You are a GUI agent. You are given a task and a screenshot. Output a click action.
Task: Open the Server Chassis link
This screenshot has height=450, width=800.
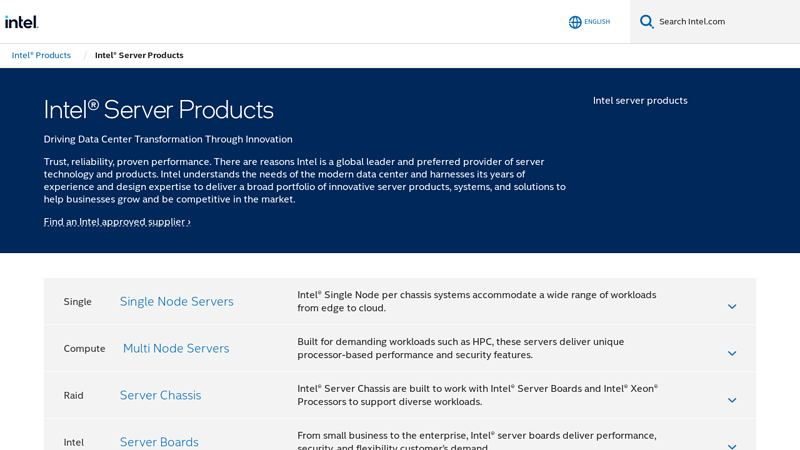[x=160, y=395]
